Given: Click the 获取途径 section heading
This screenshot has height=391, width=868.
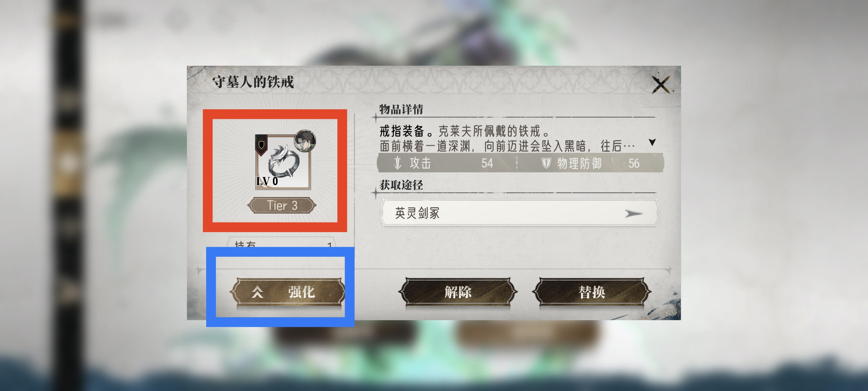Looking at the screenshot, I should pos(401,185).
